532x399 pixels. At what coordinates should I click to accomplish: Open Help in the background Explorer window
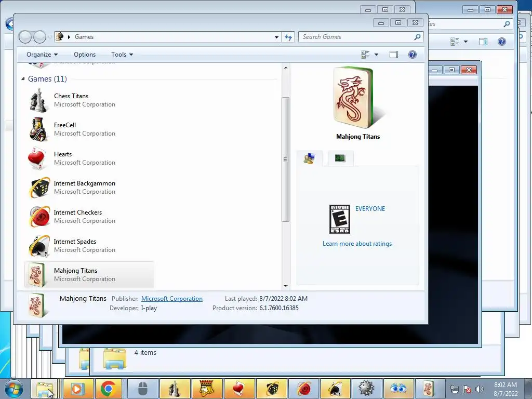502,42
